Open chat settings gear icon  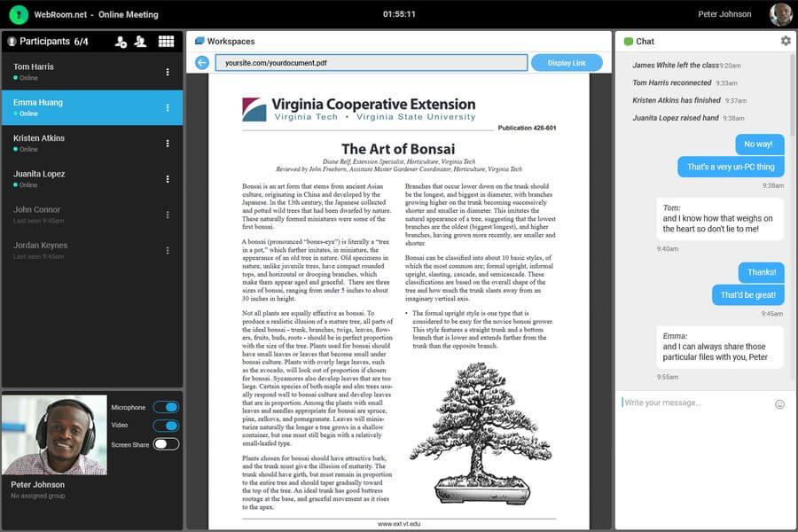[786, 41]
